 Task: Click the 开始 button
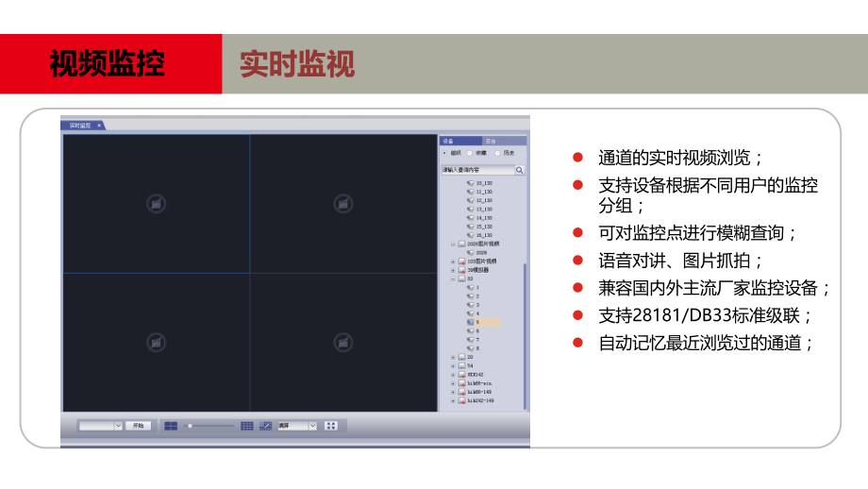pyautogui.click(x=139, y=426)
